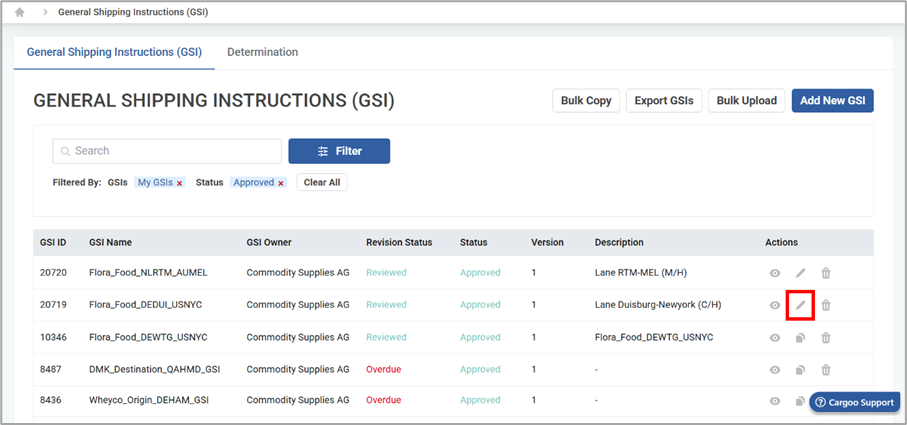Screen dimensions: 907x425
Task: Delete GSI 8487 via trash icon
Action: tap(826, 369)
